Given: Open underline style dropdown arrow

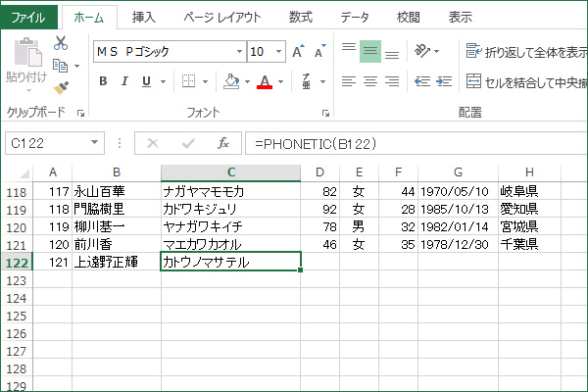Looking at the screenshot, I should (163, 81).
